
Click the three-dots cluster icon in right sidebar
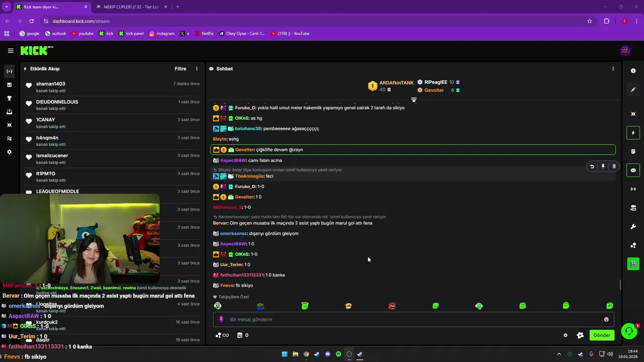click(x=633, y=245)
